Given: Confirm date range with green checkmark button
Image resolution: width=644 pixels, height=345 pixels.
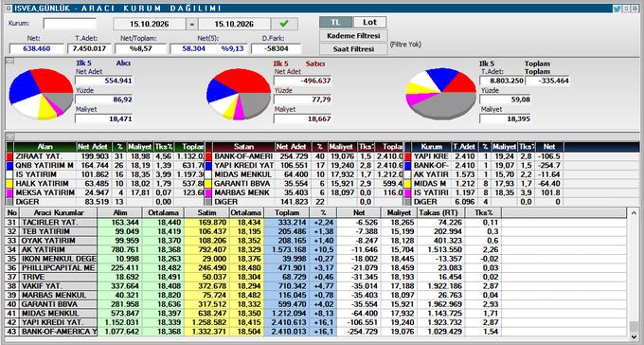Looking at the screenshot, I should click(284, 24).
